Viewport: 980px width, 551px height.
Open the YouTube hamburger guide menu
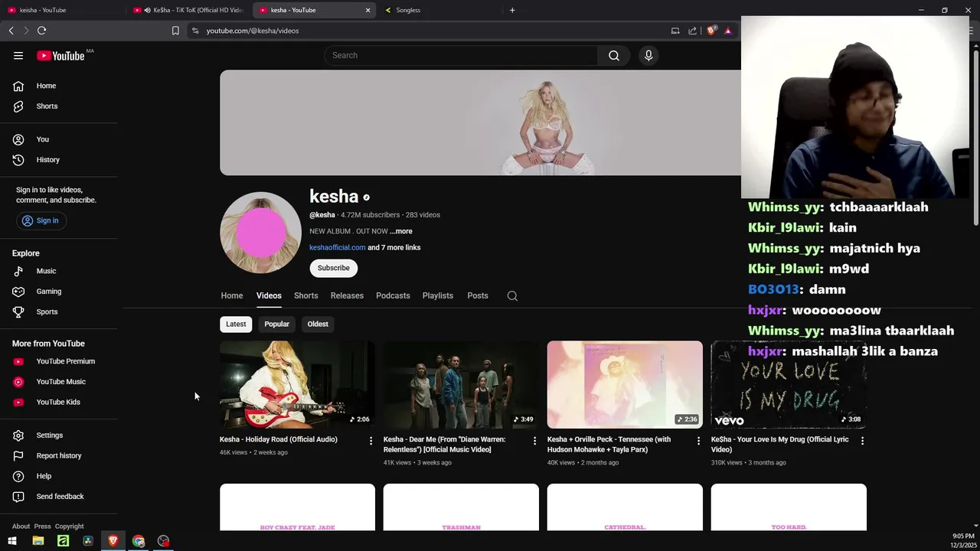(x=18, y=55)
